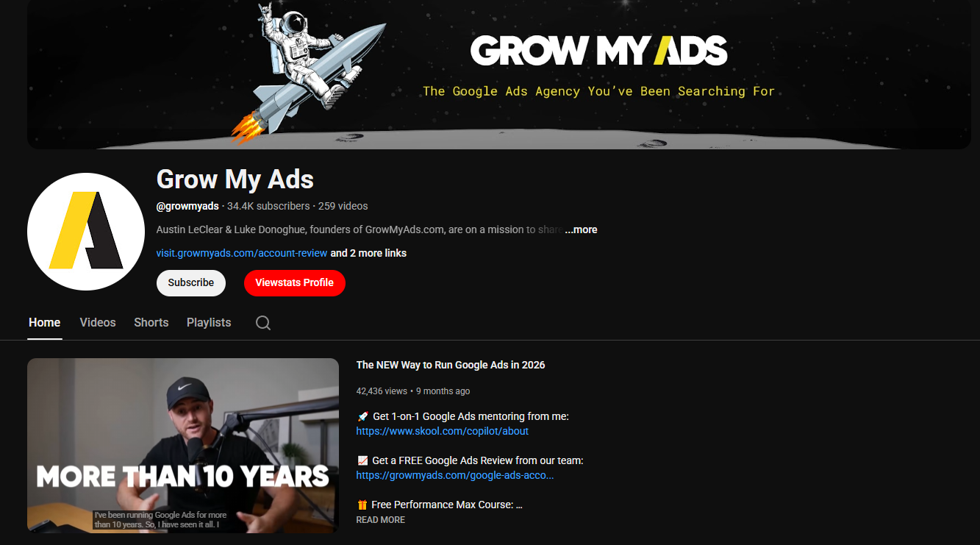Viewport: 980px width, 545px height.
Task: Switch to the Videos tab
Action: (x=98, y=323)
